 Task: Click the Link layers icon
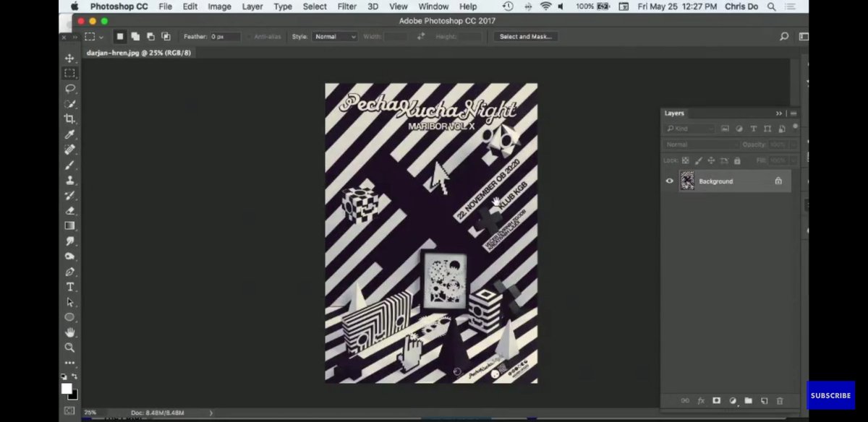pos(685,400)
